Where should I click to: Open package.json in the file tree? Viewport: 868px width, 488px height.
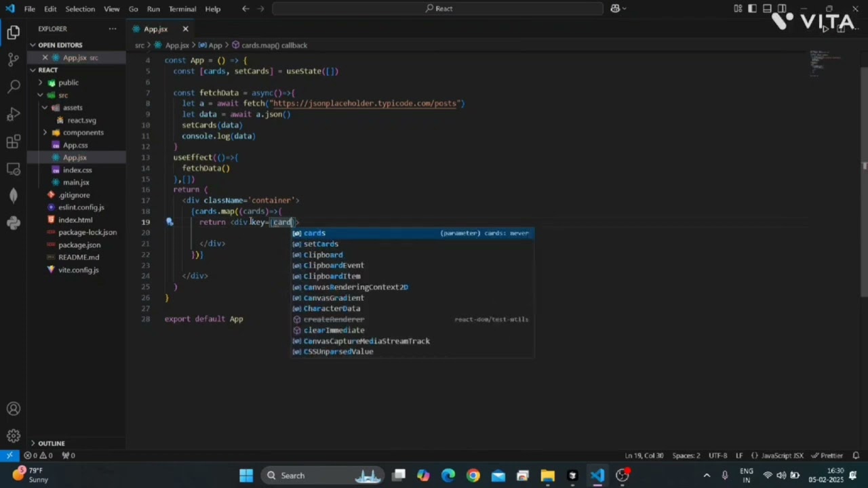coord(79,245)
